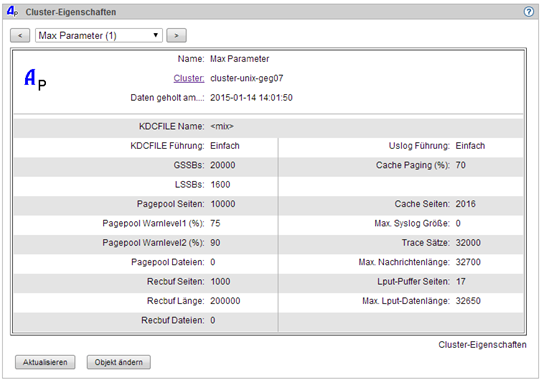Open the help question mark icon

tap(528, 12)
